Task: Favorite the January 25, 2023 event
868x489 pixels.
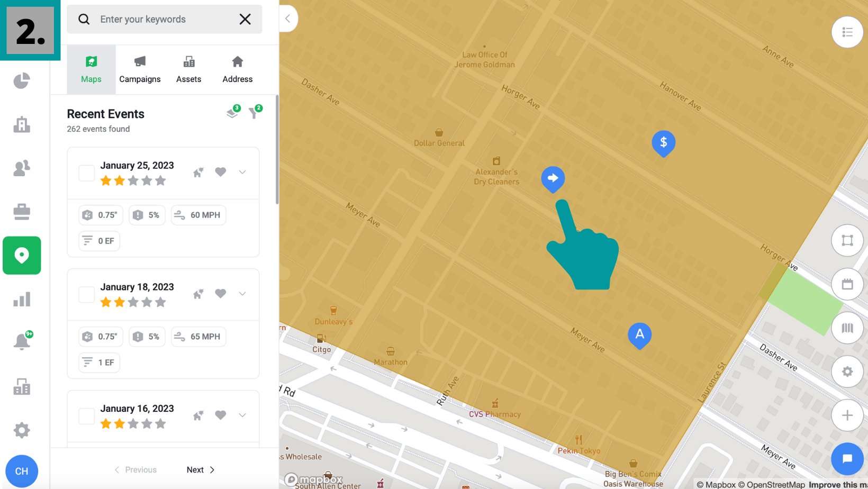Action: click(221, 172)
